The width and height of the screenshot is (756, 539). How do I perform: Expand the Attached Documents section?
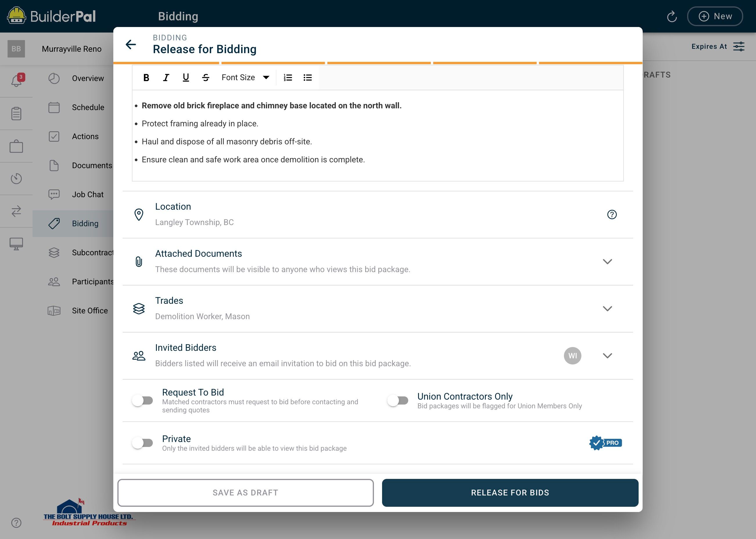[x=607, y=262]
